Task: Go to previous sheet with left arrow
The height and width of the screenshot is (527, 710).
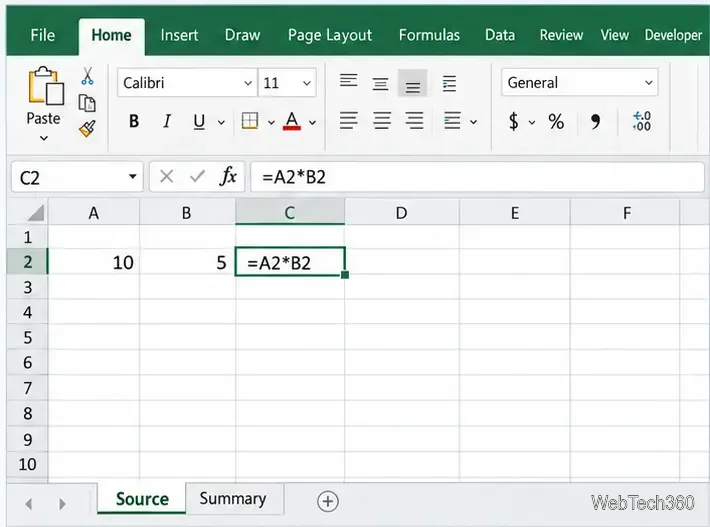Action: pyautogui.click(x=29, y=503)
